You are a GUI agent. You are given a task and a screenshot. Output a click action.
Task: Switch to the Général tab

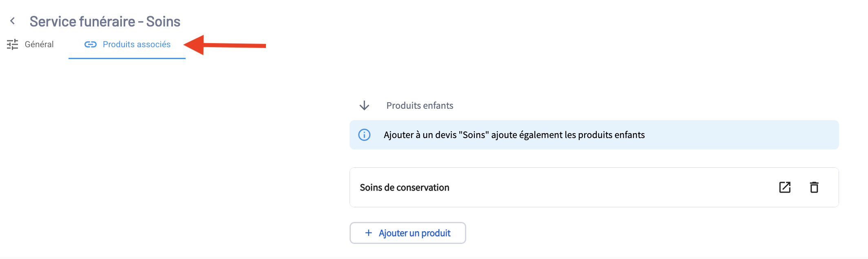(39, 44)
